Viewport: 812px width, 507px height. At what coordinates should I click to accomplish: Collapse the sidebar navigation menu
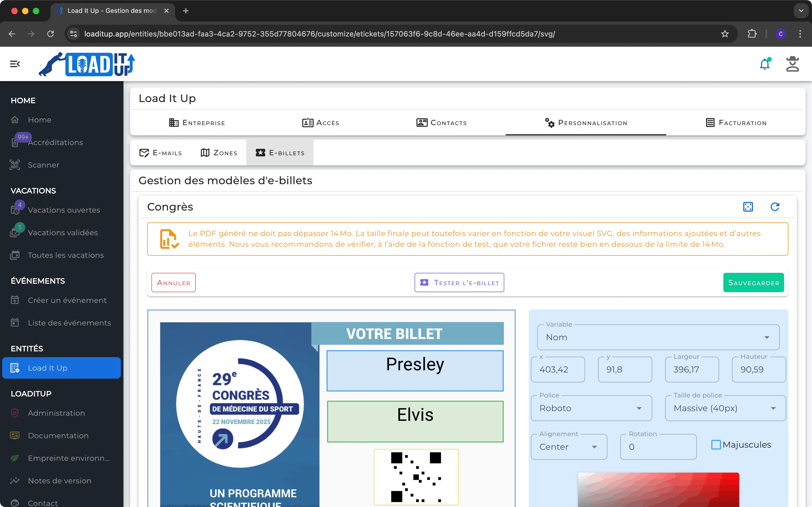(x=15, y=64)
